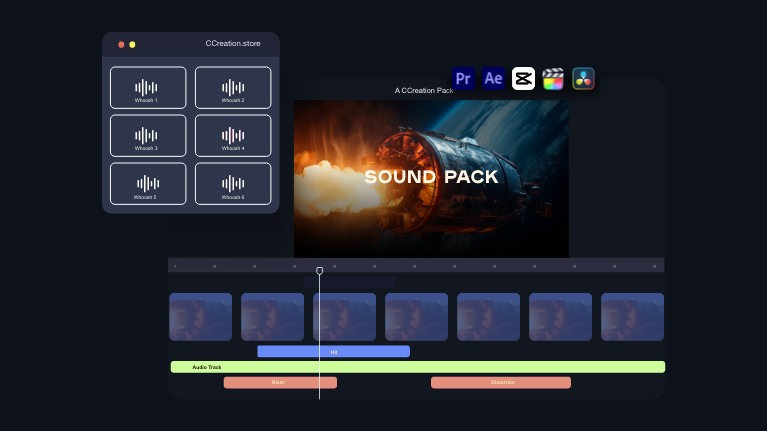
Task: Click the Whoosh 6 waveform tile
Action: [x=233, y=183]
